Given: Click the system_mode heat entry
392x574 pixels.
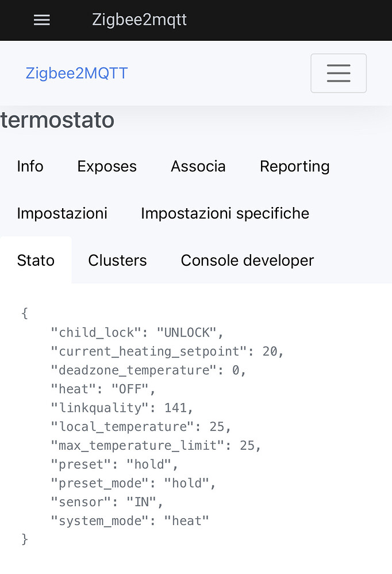Looking at the screenshot, I should (x=130, y=521).
